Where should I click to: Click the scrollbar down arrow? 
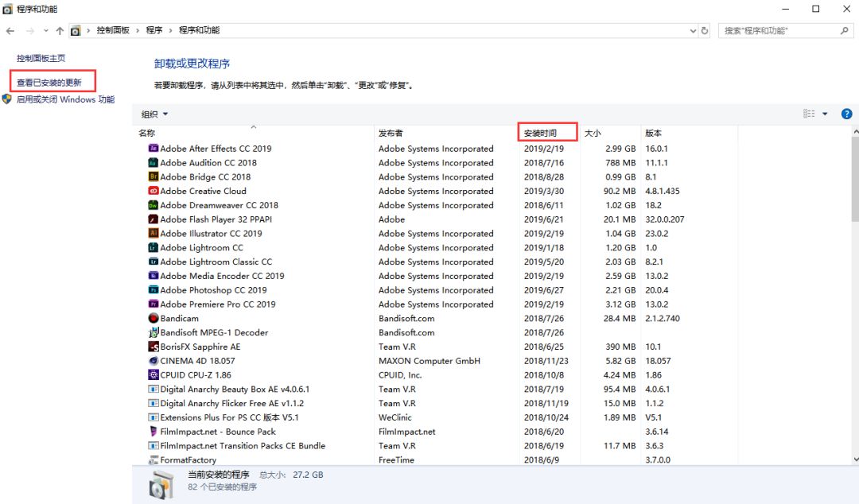tap(855, 459)
